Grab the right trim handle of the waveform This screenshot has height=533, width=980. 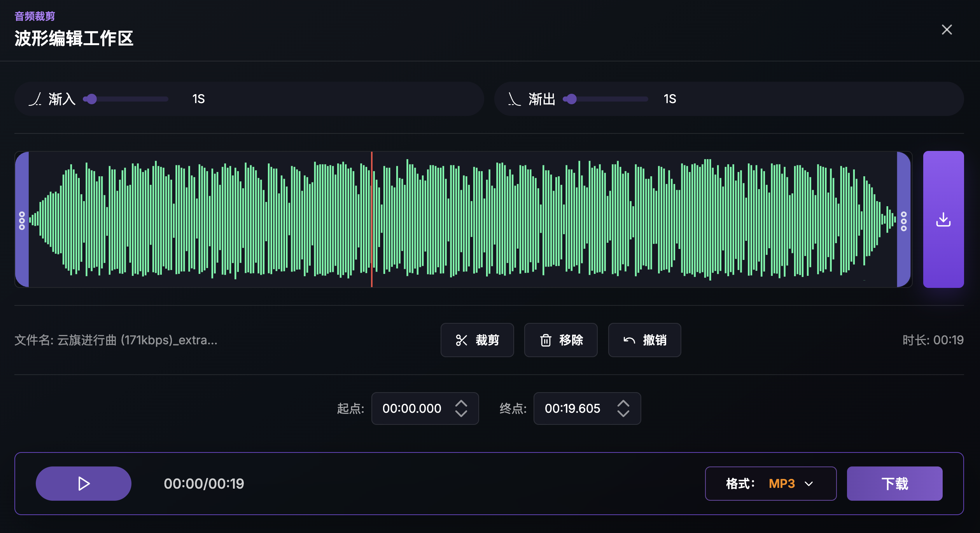[x=904, y=220]
